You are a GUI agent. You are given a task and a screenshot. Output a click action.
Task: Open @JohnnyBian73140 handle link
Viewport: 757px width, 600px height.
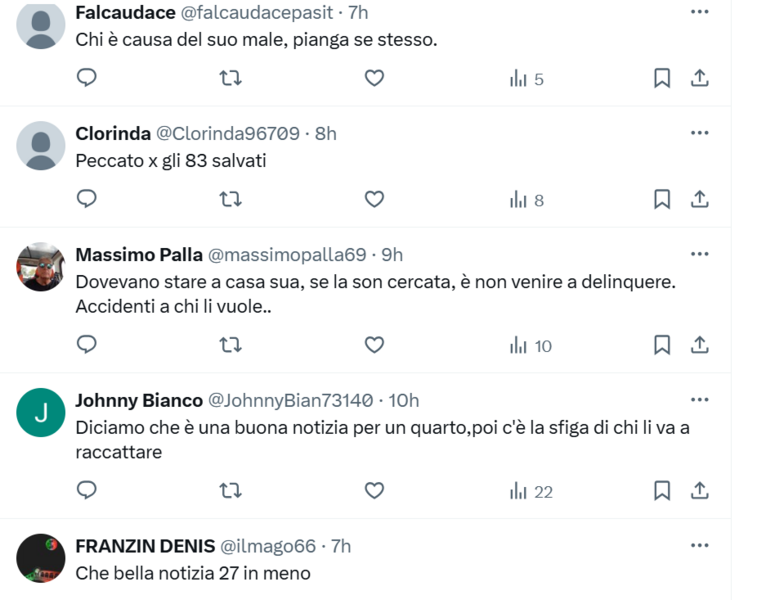(x=293, y=401)
